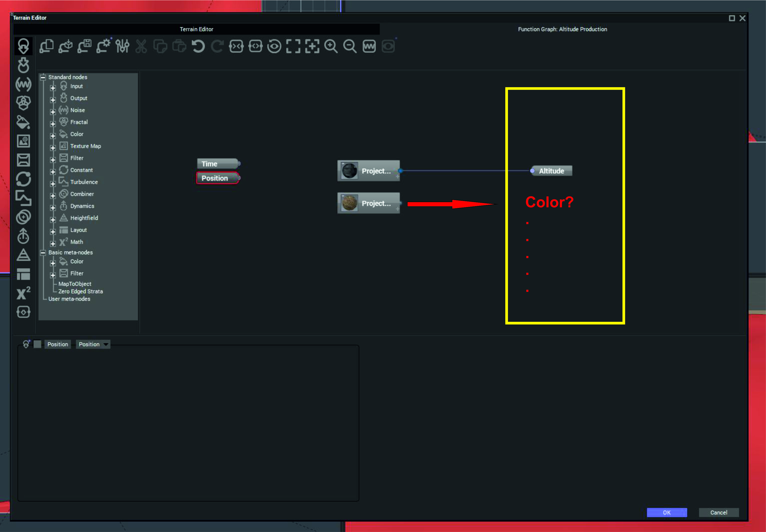Click the eye preview toolbar icon

point(274,46)
